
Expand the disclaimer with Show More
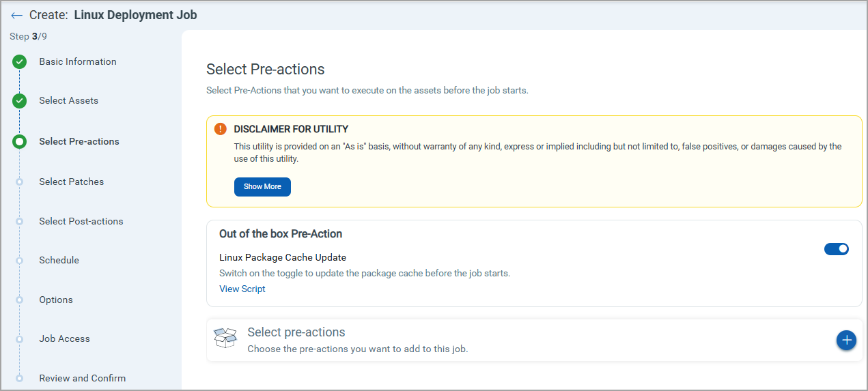[x=262, y=187]
